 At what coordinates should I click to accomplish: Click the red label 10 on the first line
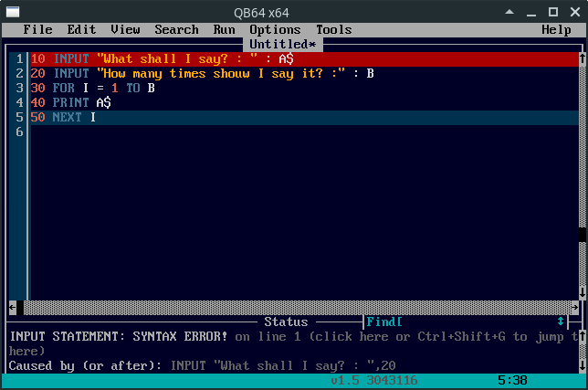(x=37, y=58)
